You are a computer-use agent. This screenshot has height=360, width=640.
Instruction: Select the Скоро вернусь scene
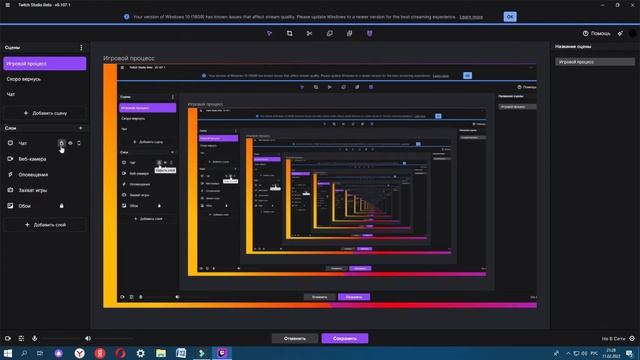tap(44, 79)
